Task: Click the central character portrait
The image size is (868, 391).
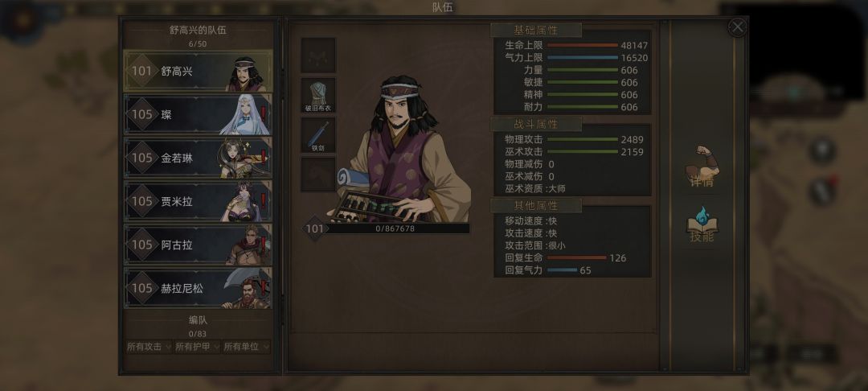Action: pyautogui.click(x=399, y=148)
